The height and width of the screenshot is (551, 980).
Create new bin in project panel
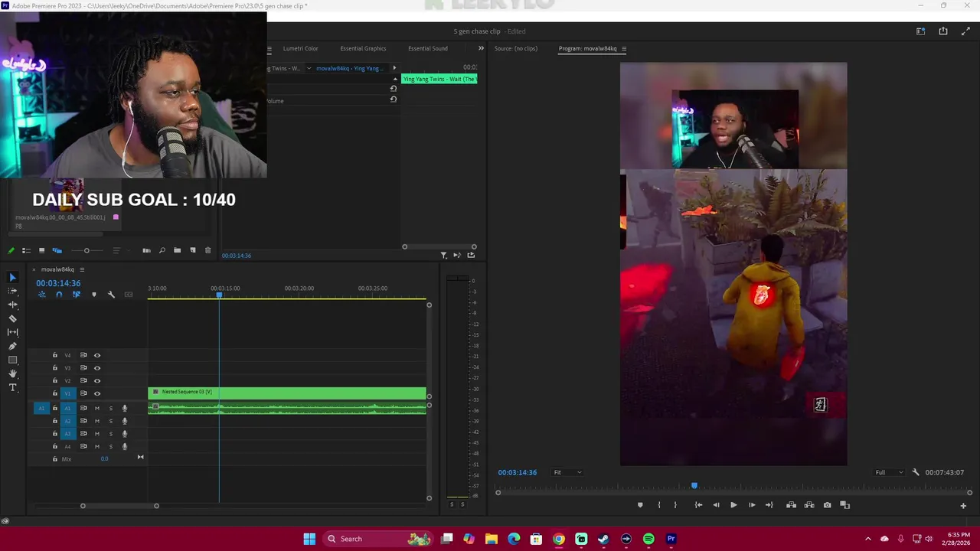177,250
